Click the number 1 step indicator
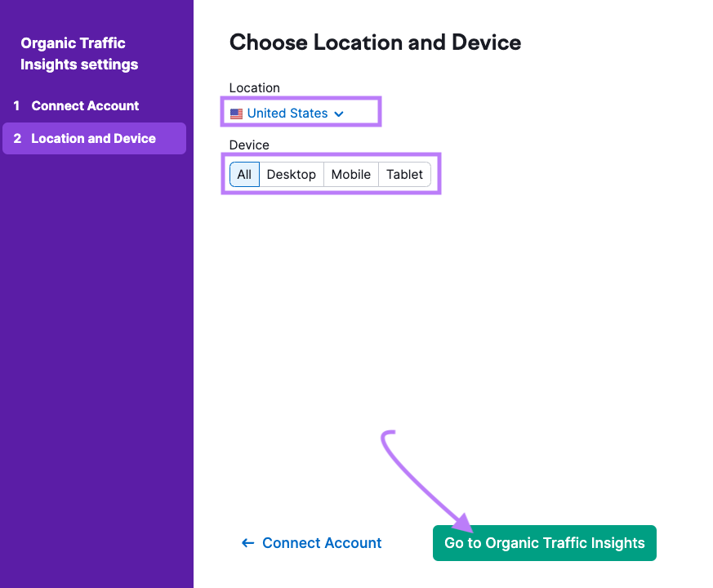The width and height of the screenshot is (713, 588). [x=16, y=105]
